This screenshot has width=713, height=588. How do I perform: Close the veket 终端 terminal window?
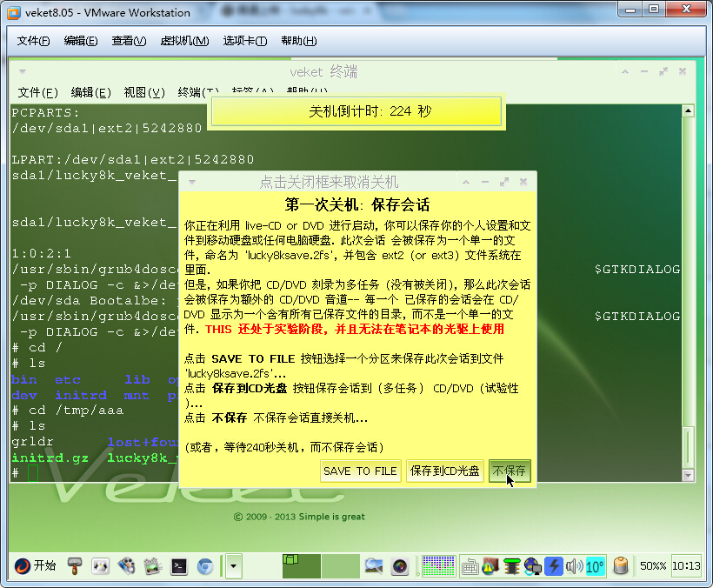click(x=683, y=71)
